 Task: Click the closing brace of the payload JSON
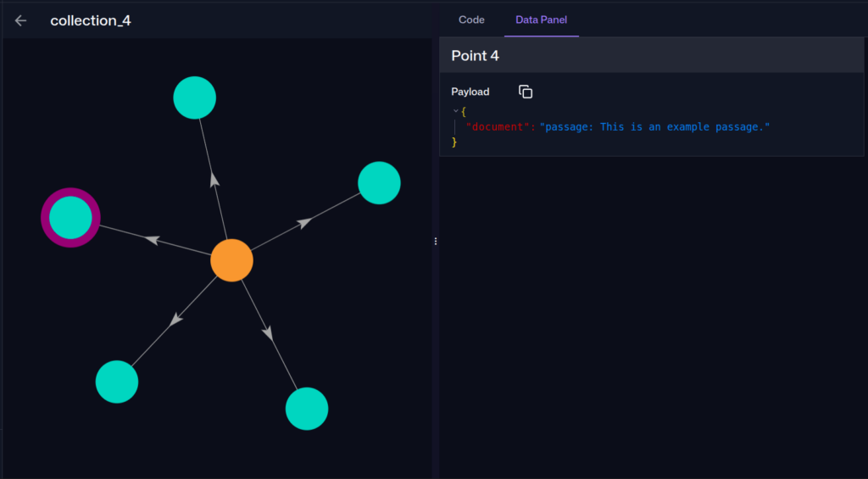tap(454, 142)
